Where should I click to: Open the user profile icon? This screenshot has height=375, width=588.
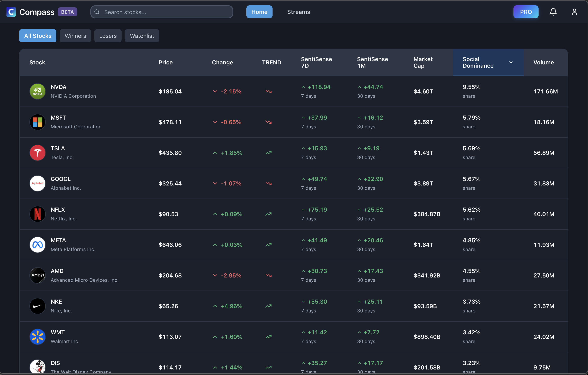click(x=574, y=12)
